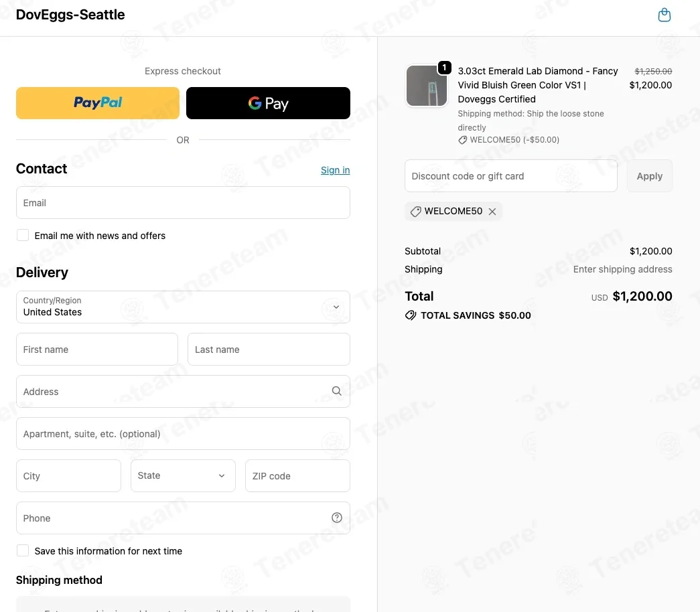Click the Apply discount button
This screenshot has width=700, height=612.
650,176
